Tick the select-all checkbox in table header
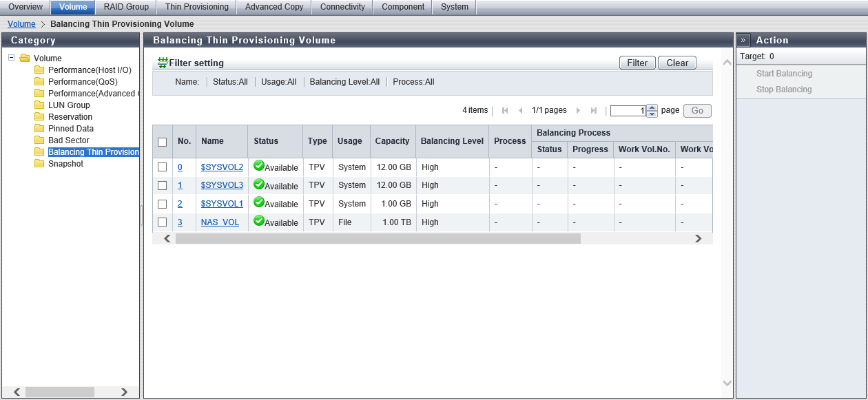The height and width of the screenshot is (400, 868). (x=163, y=142)
